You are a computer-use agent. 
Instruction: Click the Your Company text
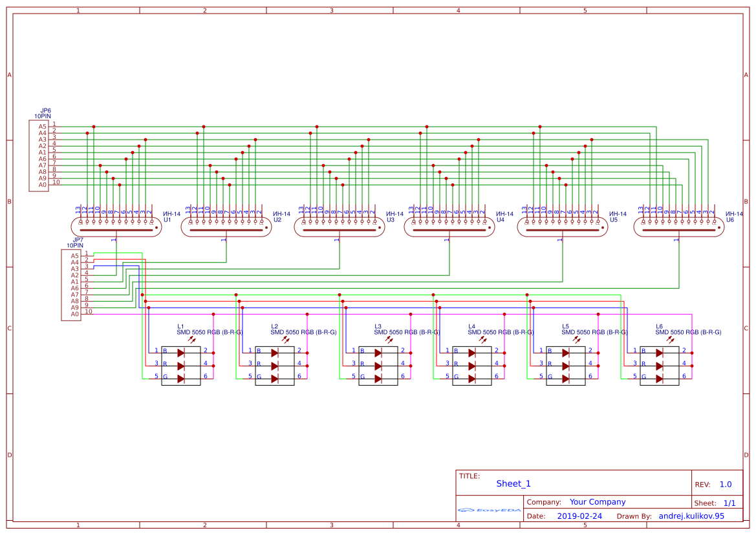click(598, 502)
